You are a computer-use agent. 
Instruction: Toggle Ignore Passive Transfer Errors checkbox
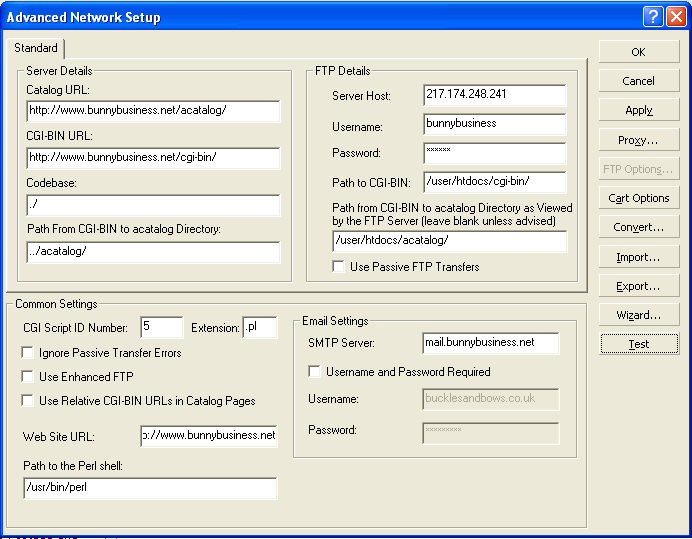[x=27, y=353]
